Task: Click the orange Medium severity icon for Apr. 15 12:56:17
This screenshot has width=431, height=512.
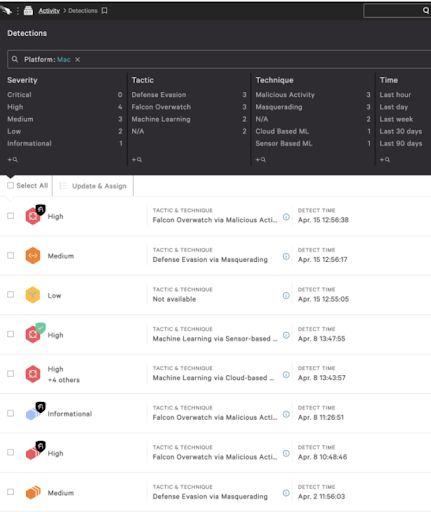Action: tap(33, 256)
